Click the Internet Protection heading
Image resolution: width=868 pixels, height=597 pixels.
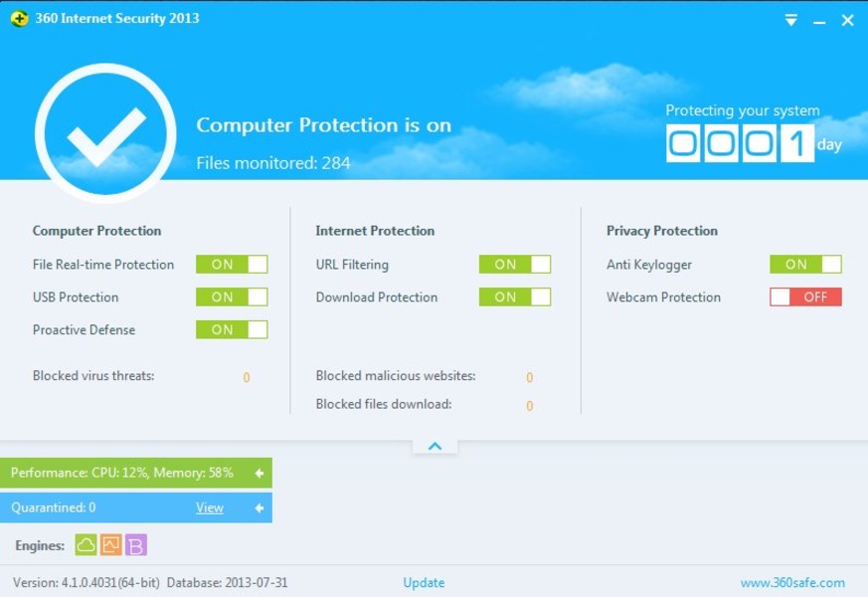(375, 231)
